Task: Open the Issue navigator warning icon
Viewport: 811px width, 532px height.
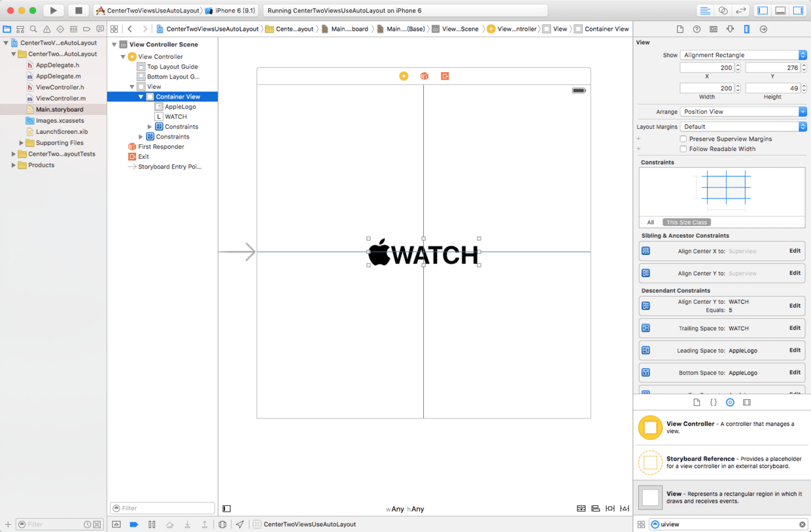Action: tap(47, 29)
